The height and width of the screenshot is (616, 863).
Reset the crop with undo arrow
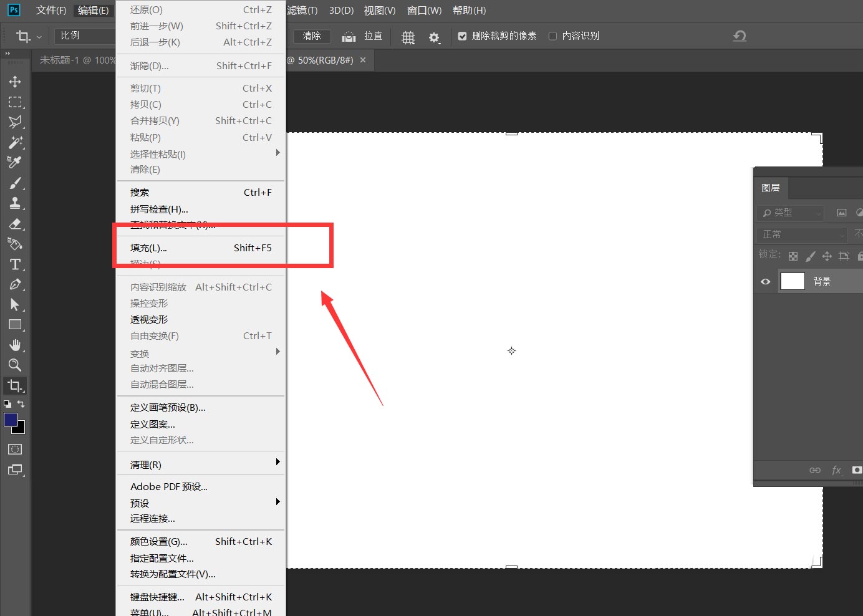pos(740,36)
